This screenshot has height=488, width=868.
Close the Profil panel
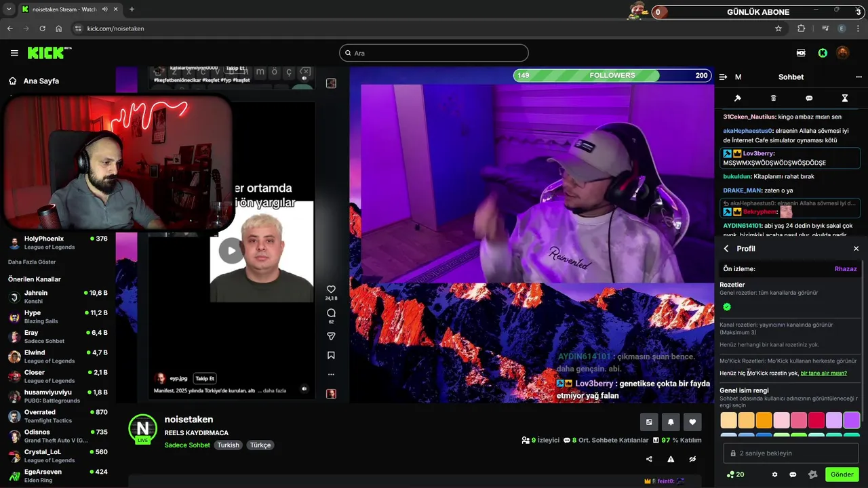(x=856, y=249)
